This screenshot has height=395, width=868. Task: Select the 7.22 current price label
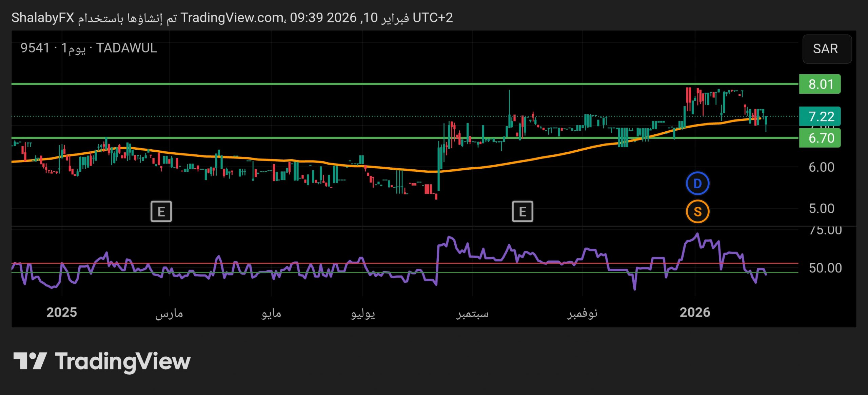pos(820,116)
